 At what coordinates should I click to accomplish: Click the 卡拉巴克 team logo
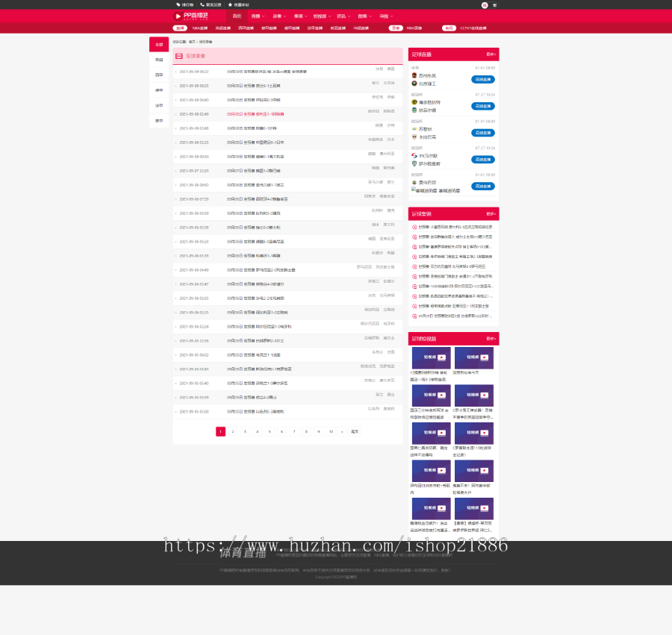tap(414, 137)
